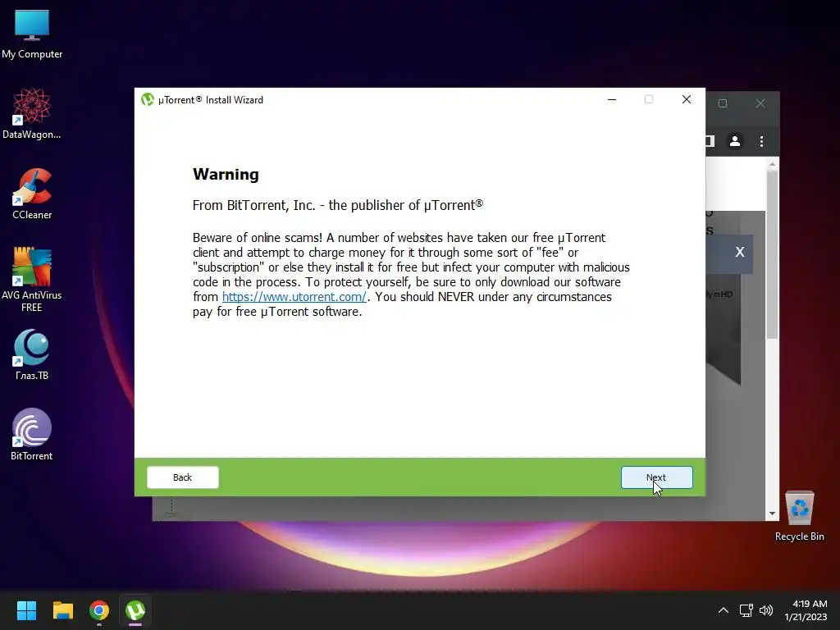Viewport: 840px width, 630px height.
Task: Toggle Chrome side panel icon in background window
Action: pos(710,141)
